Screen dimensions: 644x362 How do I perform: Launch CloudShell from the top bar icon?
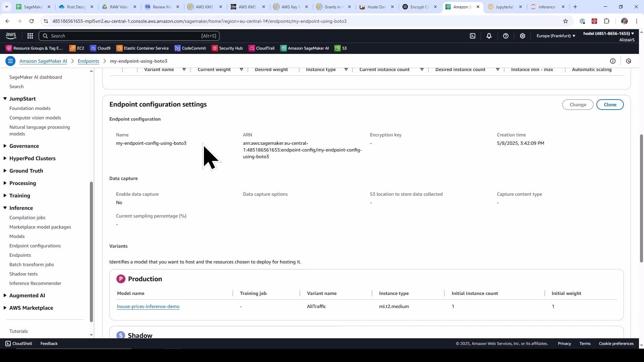click(x=473, y=36)
